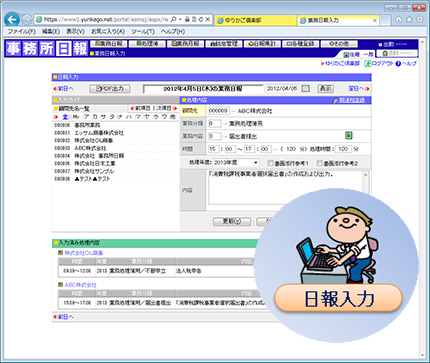This screenshot has width=430, height=363.
Task: Open the ファイル(F) menu
Action: 22,31
